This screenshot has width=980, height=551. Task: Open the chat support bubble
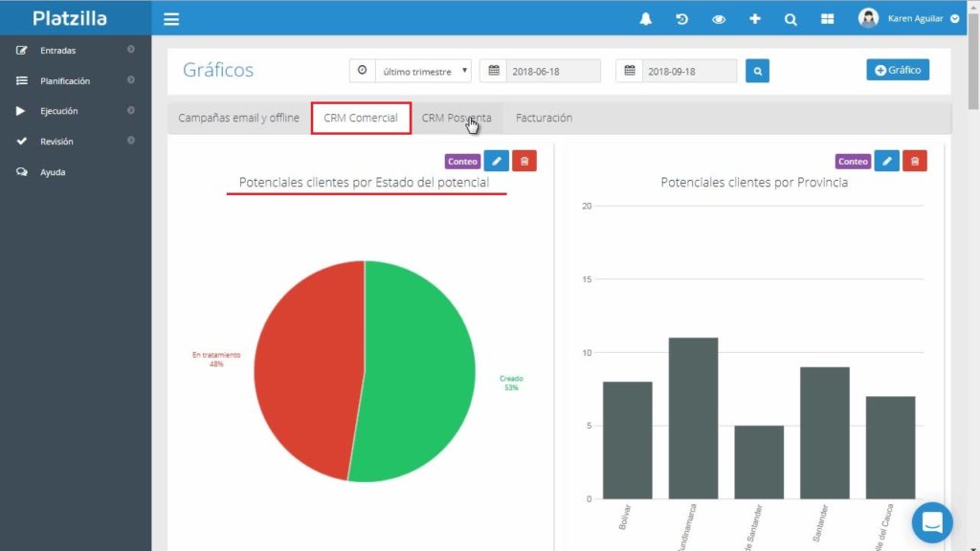(x=932, y=522)
